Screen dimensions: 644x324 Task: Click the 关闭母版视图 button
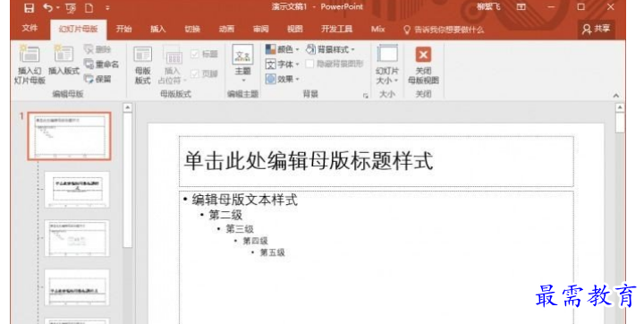423,64
